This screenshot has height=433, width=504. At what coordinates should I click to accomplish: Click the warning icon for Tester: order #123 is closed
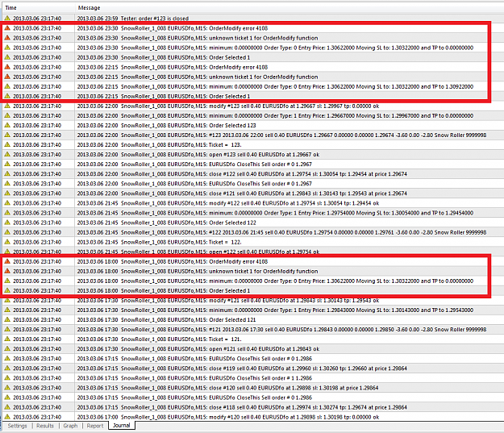click(7, 19)
